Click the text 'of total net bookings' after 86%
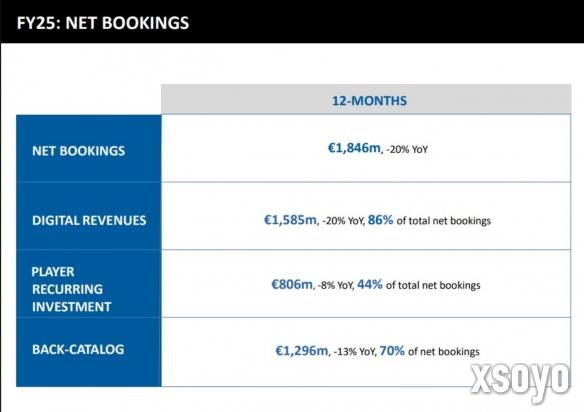584x412 pixels. pyautogui.click(x=444, y=221)
